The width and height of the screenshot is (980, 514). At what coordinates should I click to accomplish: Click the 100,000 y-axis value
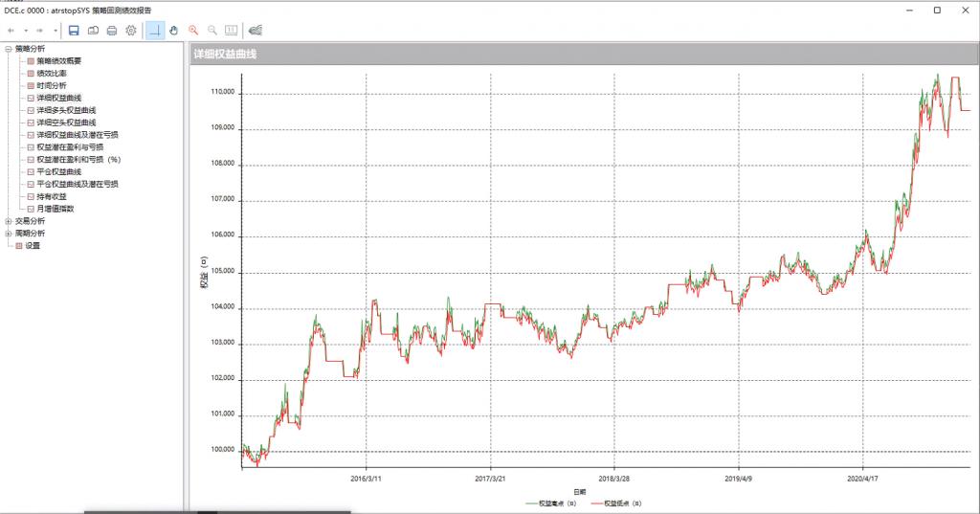[x=222, y=450]
